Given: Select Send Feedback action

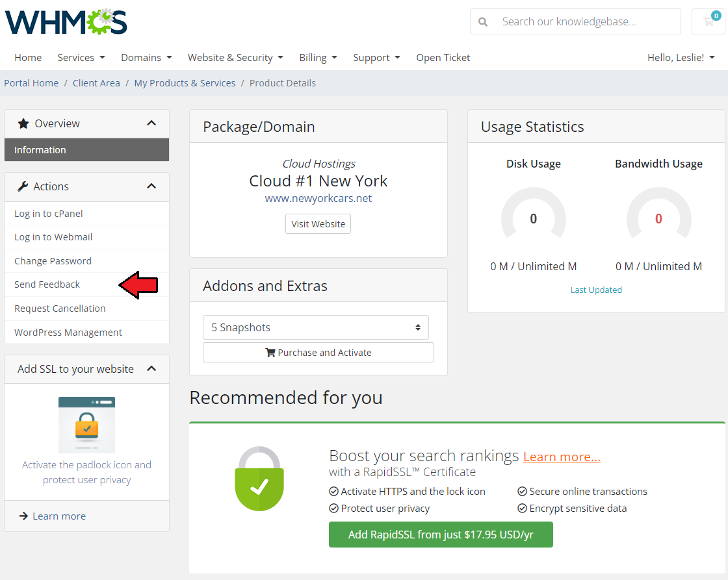Looking at the screenshot, I should point(87,284).
